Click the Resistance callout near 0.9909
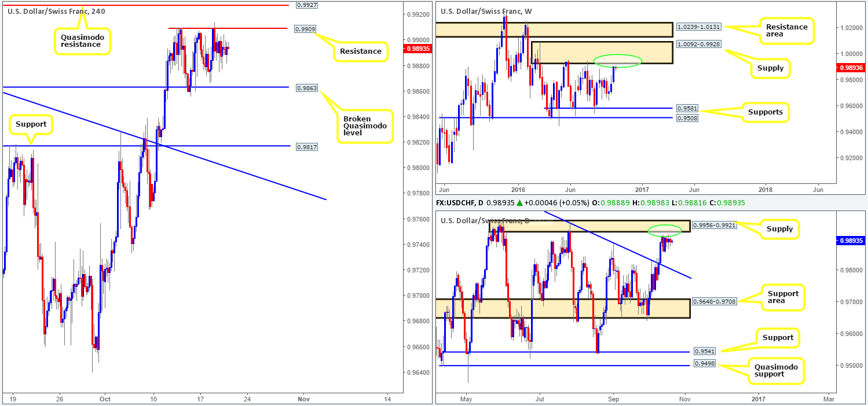Image resolution: width=868 pixels, height=406 pixels. coord(361,51)
